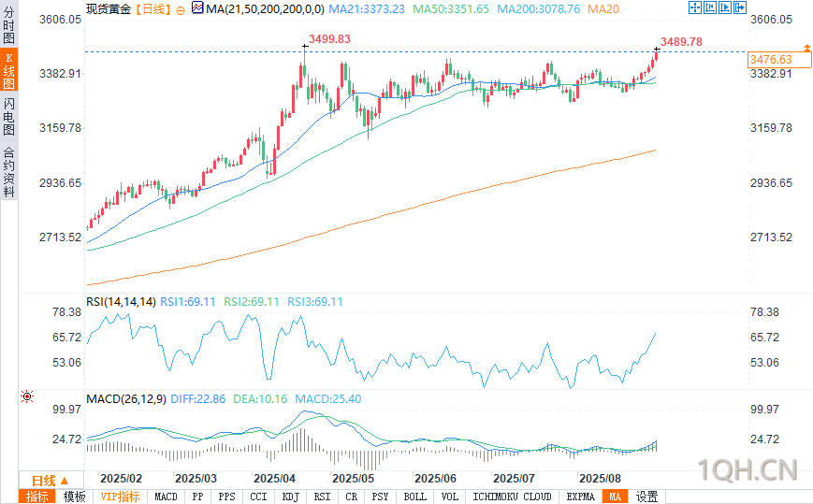This screenshot has width=813, height=504.
Task: Click the orange arrow above price 3476.63
Action: [806, 48]
